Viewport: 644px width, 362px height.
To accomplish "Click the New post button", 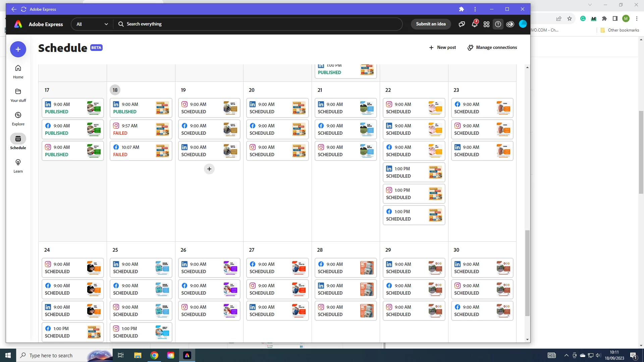I will coord(442,48).
